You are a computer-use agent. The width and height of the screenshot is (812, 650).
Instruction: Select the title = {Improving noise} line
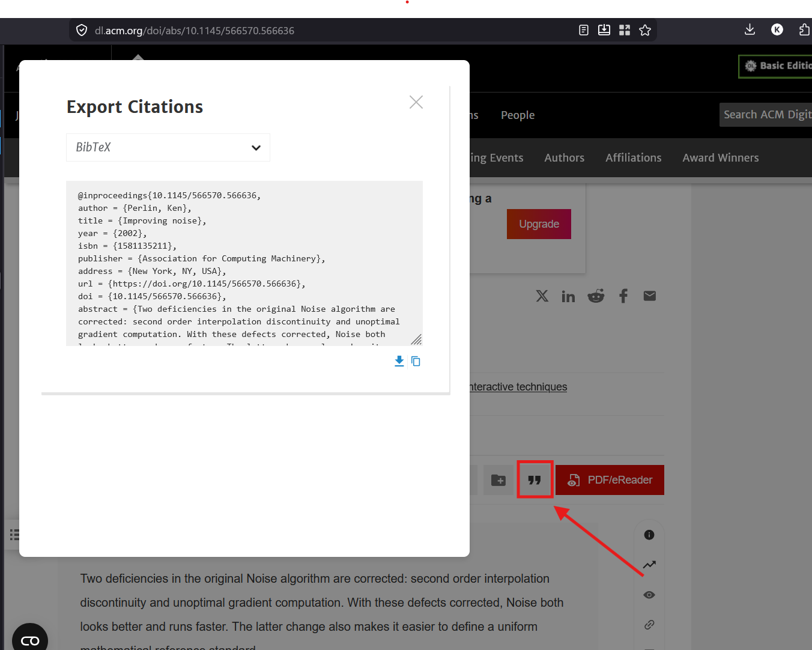coord(142,220)
